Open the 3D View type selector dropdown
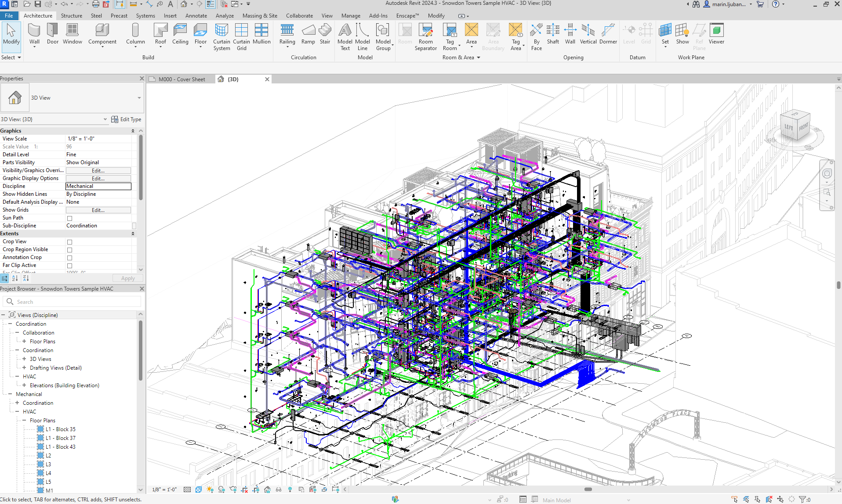The image size is (842, 504). tap(139, 98)
